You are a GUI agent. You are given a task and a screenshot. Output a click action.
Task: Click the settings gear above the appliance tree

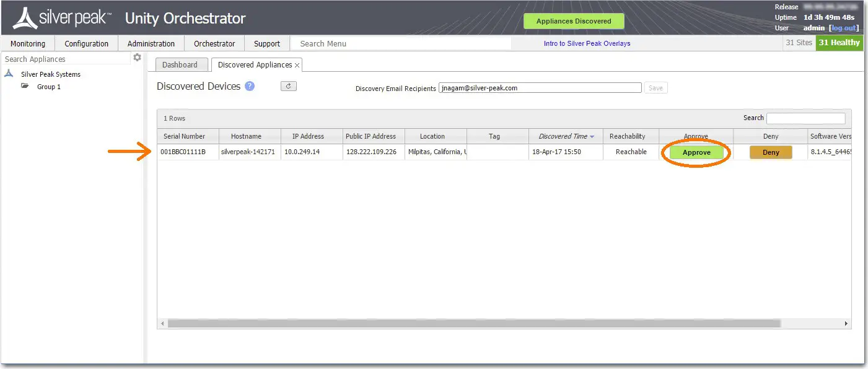(x=138, y=57)
